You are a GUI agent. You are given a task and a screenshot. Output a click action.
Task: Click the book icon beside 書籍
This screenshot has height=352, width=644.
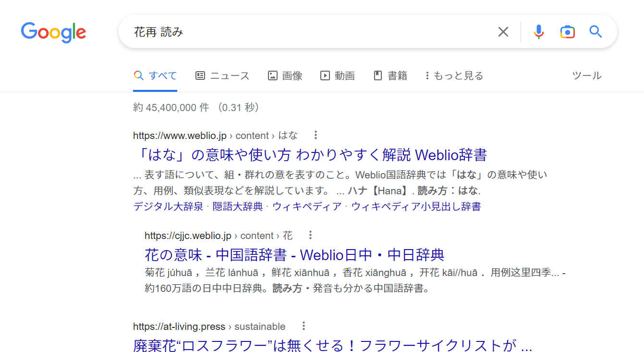[378, 75]
